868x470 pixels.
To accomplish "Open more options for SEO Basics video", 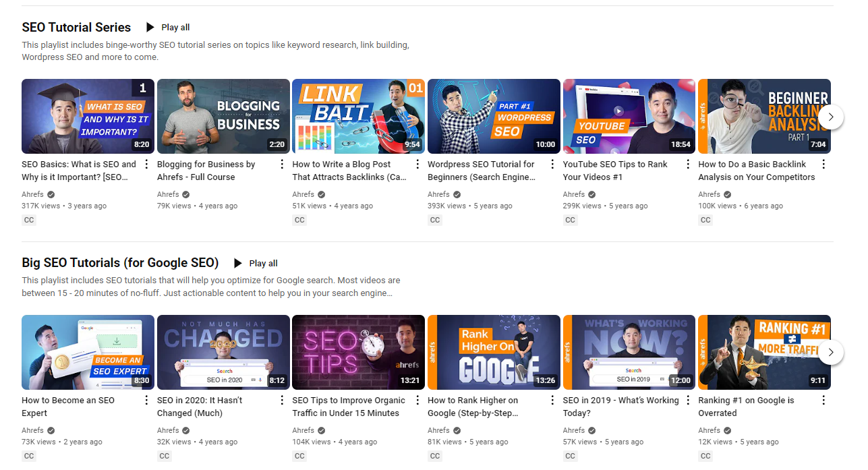I will click(146, 165).
